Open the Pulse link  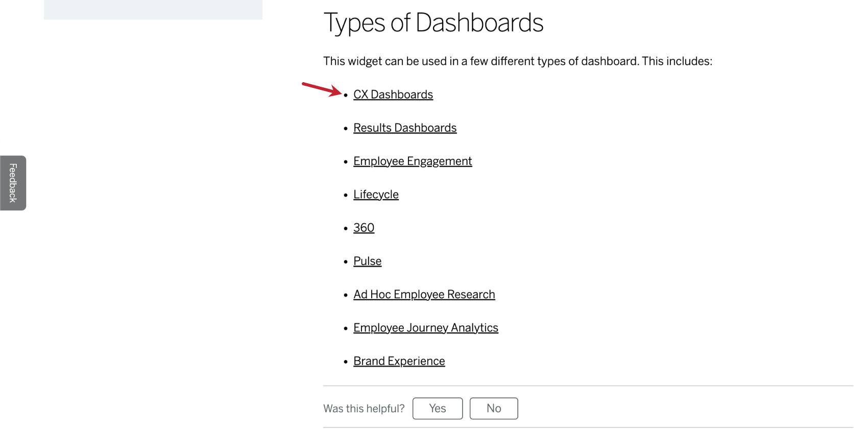click(x=367, y=261)
